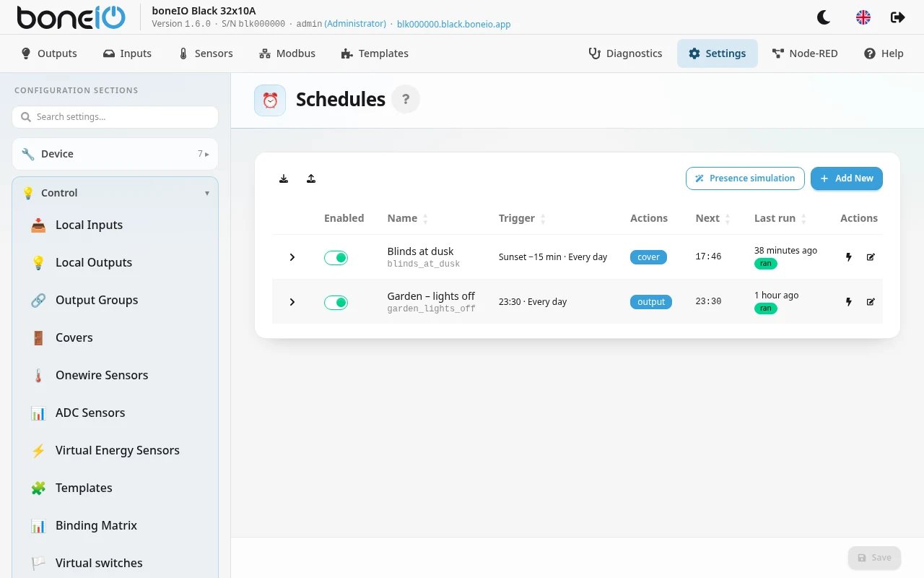
Task: Sort table by Next column
Action: [713, 218]
